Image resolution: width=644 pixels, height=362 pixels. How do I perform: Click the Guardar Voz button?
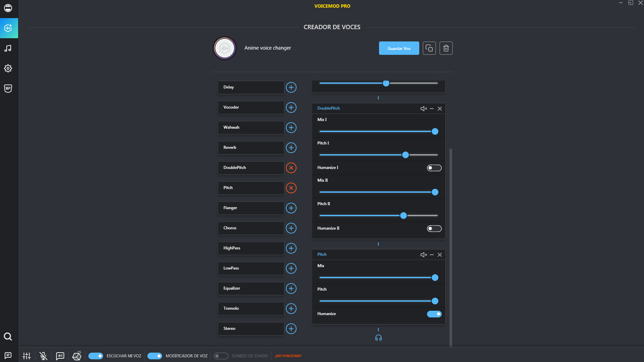(x=399, y=48)
